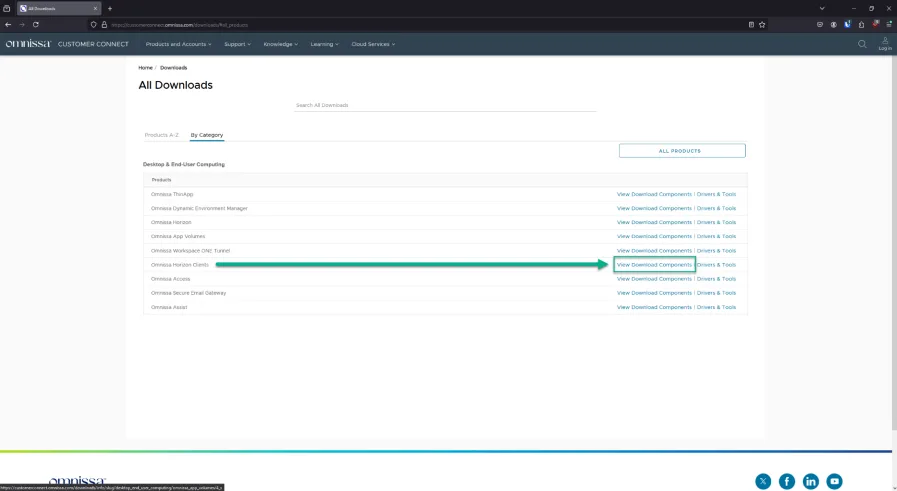The image size is (897, 491).
Task: Open the Pocket icon in browser toolbar
Action: [820, 25]
